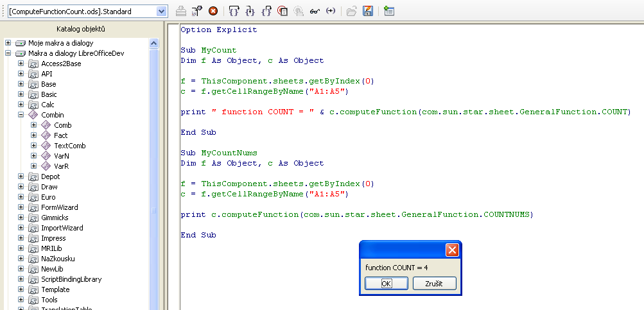Open the ComputeFunctionCount.ods library dropdown
Screen dimensions: 644x310
[161, 11]
